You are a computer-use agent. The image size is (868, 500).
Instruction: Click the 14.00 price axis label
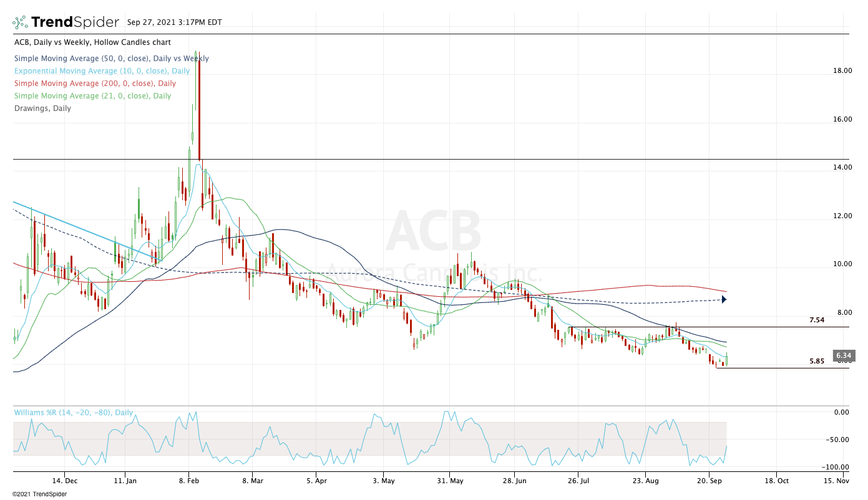click(x=842, y=167)
